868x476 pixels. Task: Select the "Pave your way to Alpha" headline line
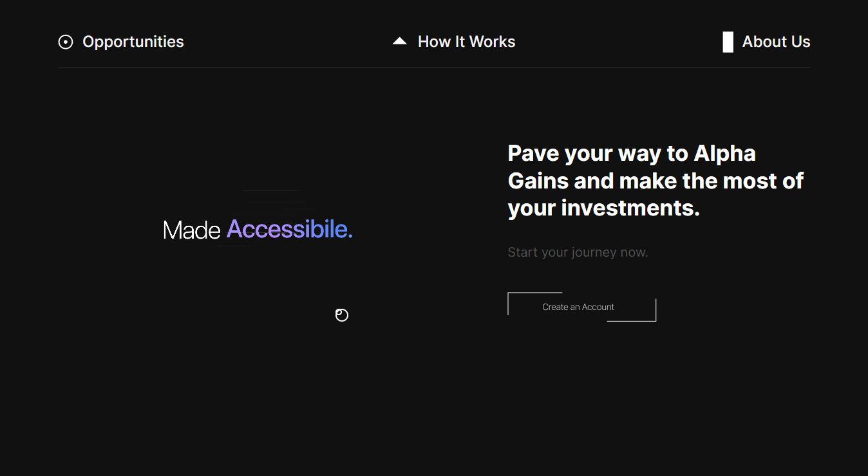(x=631, y=154)
